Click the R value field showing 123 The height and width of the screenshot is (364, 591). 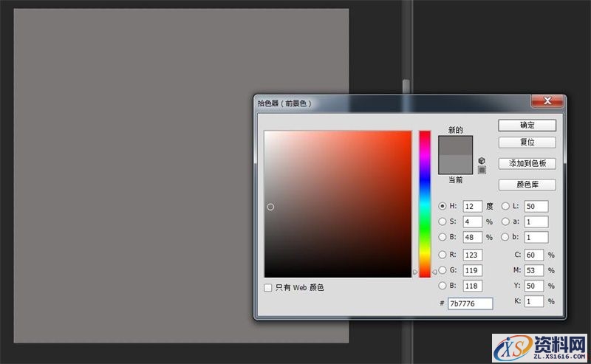(x=472, y=255)
